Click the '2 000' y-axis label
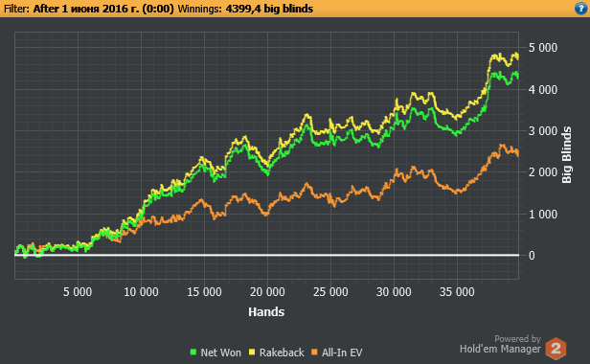Screen dimensions: 590x364 coord(542,172)
